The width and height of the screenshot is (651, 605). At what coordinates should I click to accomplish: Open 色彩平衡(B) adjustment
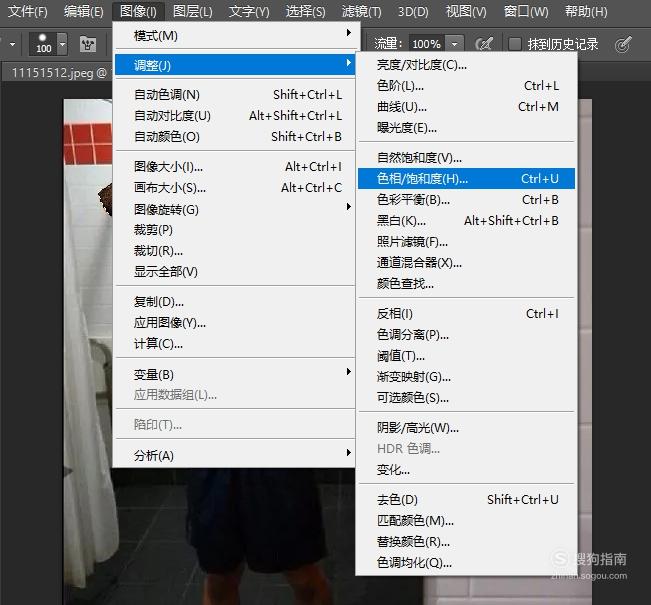click(466, 200)
